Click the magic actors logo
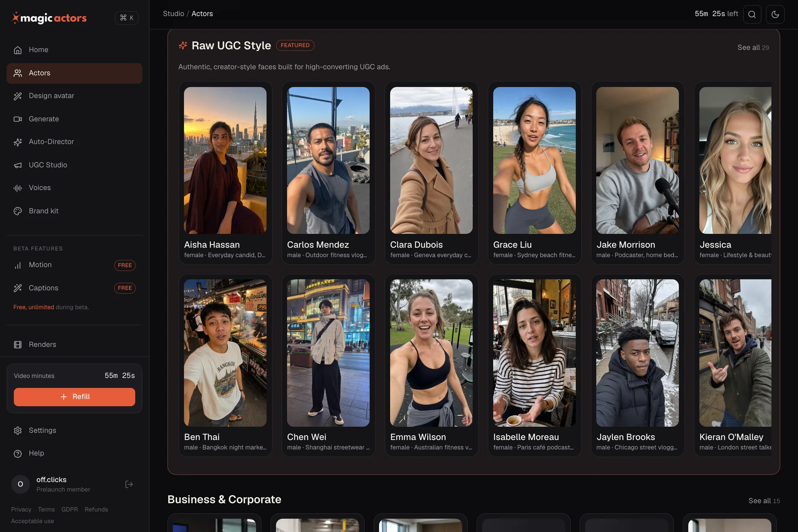 pos(49,18)
